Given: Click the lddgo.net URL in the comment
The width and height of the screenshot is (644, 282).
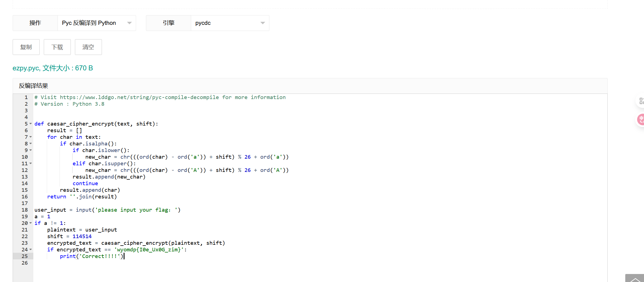Looking at the screenshot, I should (139, 97).
